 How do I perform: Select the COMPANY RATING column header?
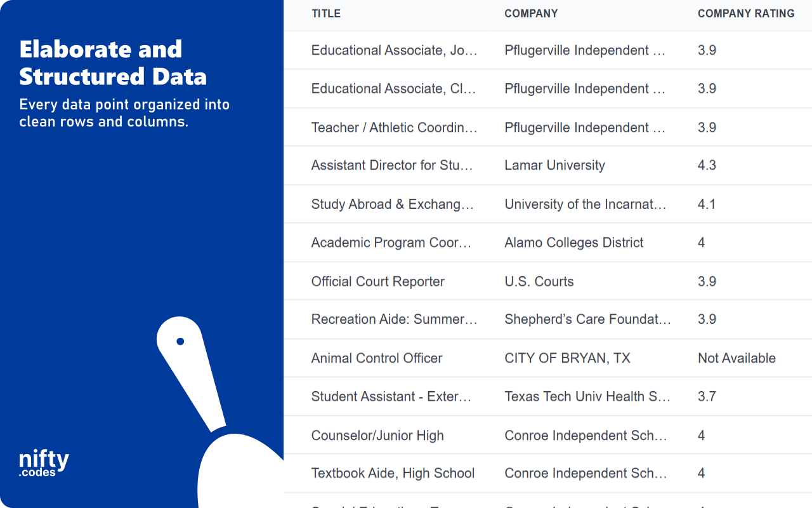coord(746,13)
